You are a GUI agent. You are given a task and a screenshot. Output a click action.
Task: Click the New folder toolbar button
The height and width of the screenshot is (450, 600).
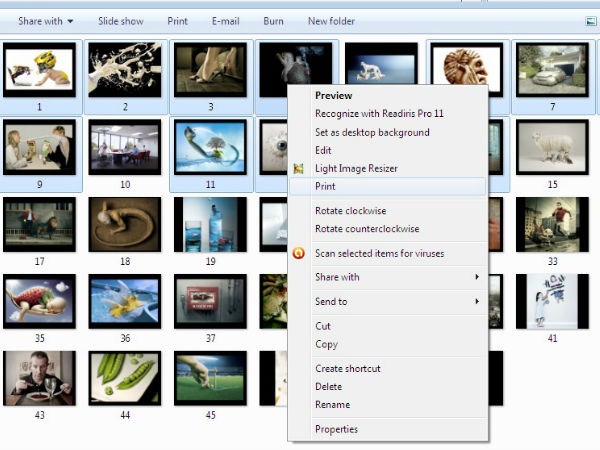pyautogui.click(x=331, y=21)
